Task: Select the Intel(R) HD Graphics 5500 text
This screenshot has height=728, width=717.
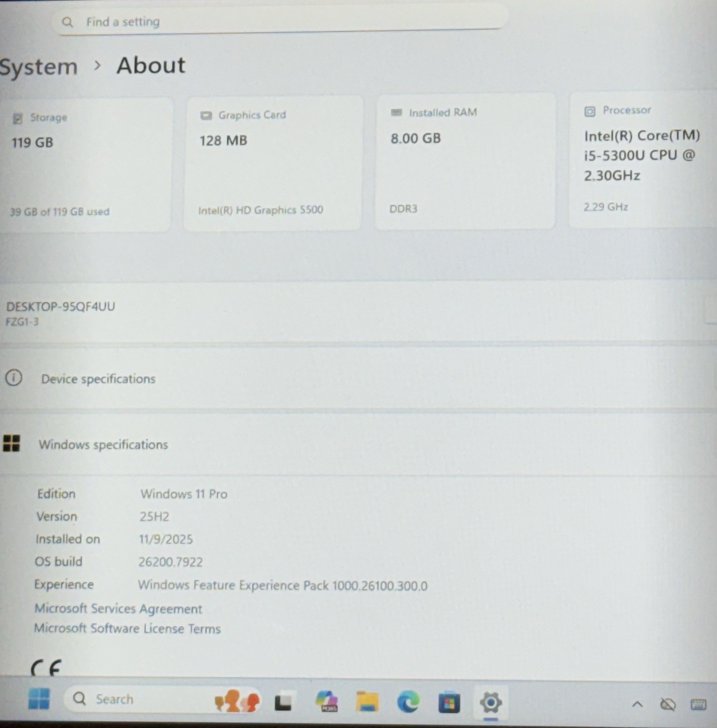Action: pyautogui.click(x=261, y=210)
